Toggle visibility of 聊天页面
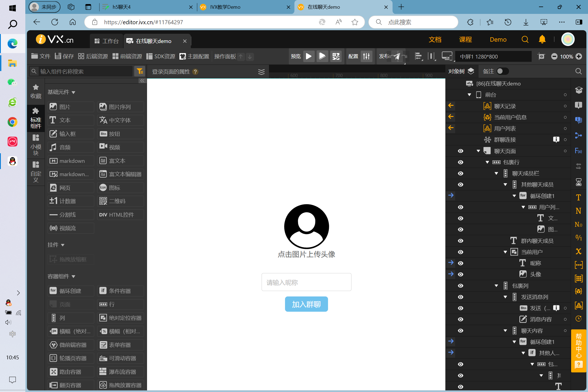 [460, 151]
